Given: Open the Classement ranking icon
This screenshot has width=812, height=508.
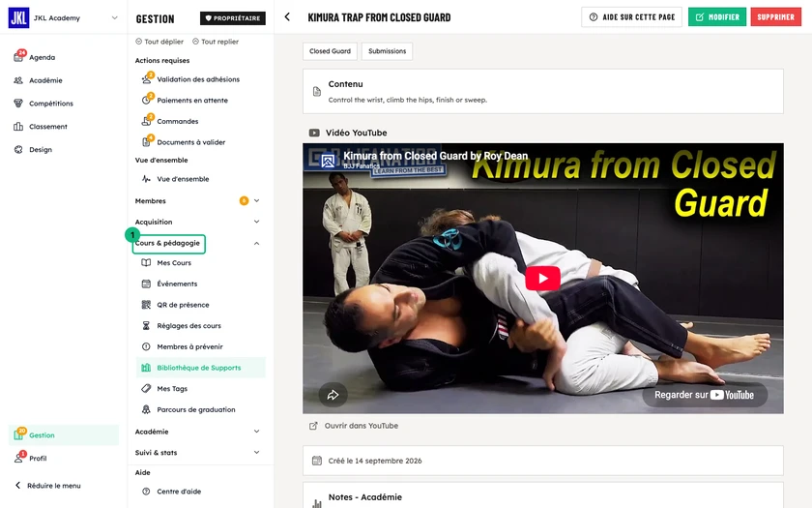Looking at the screenshot, I should (18, 127).
